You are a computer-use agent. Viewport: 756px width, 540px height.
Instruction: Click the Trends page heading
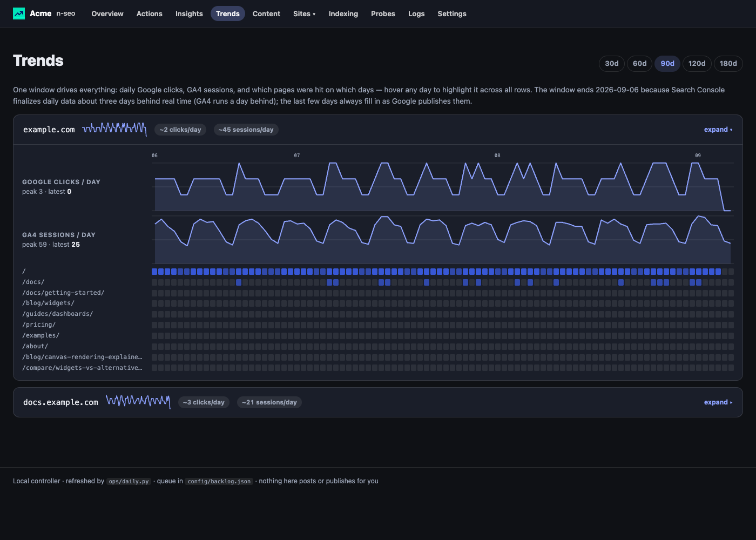click(x=38, y=60)
